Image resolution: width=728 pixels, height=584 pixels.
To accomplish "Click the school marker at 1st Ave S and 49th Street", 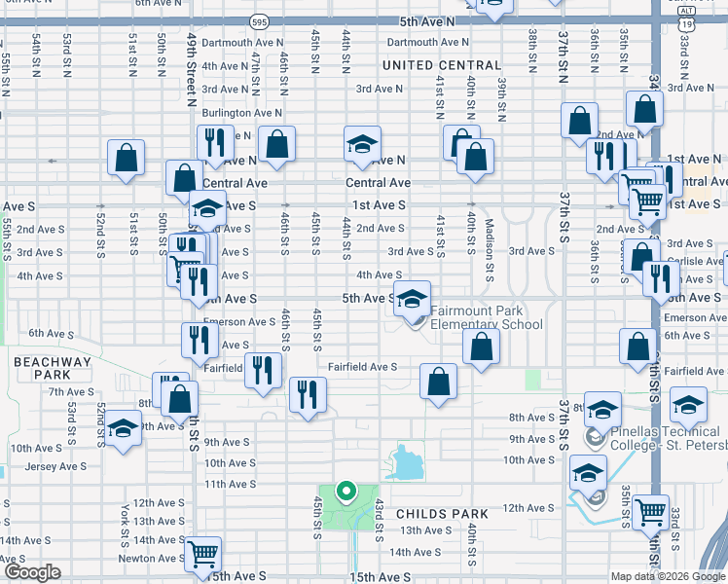I will click(208, 209).
